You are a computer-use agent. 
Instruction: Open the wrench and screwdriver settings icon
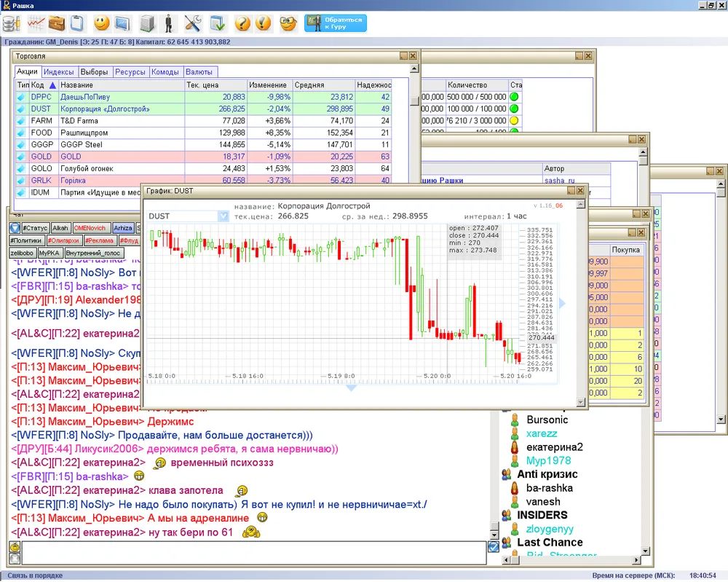pyautogui.click(x=193, y=23)
